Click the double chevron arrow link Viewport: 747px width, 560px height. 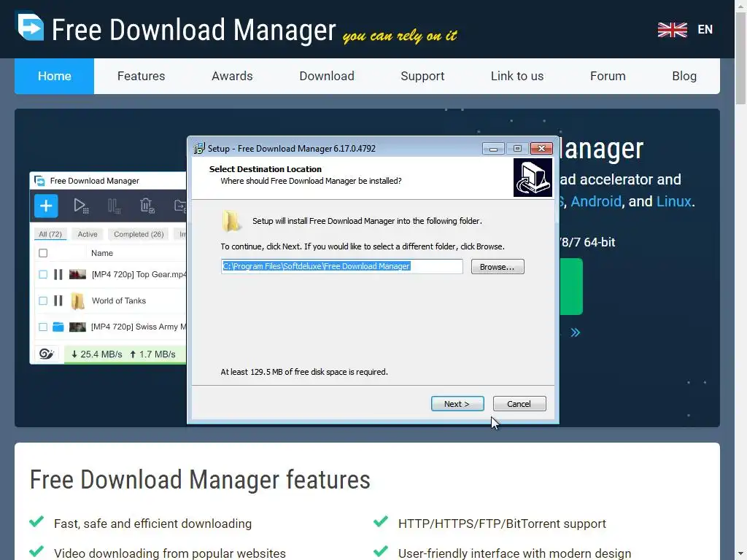pos(576,332)
